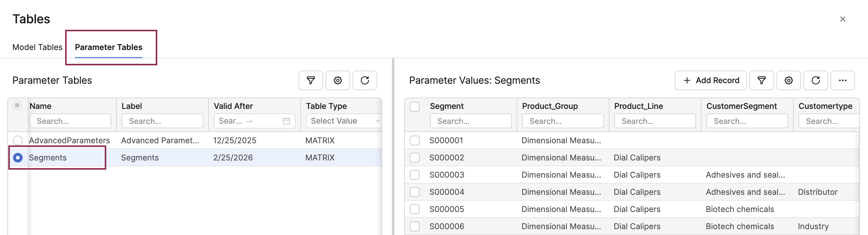Refresh the Parameter Tables list
The width and height of the screenshot is (868, 235).
pos(365,80)
